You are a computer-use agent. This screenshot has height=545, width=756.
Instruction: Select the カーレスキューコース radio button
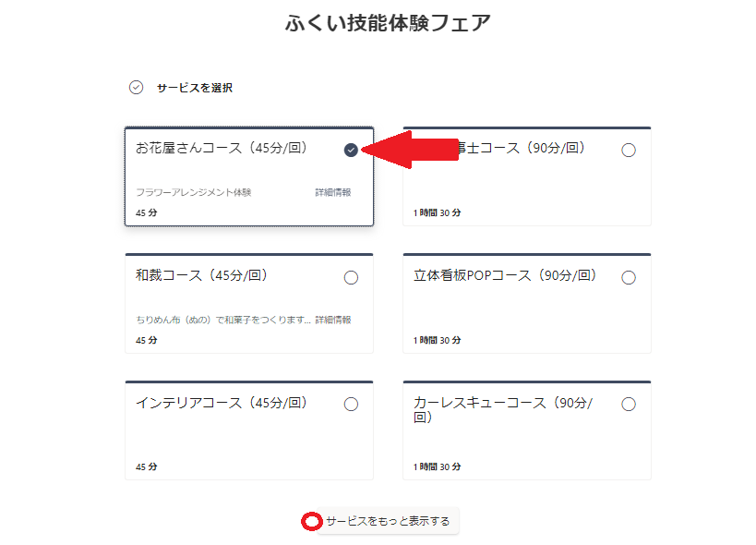click(629, 404)
